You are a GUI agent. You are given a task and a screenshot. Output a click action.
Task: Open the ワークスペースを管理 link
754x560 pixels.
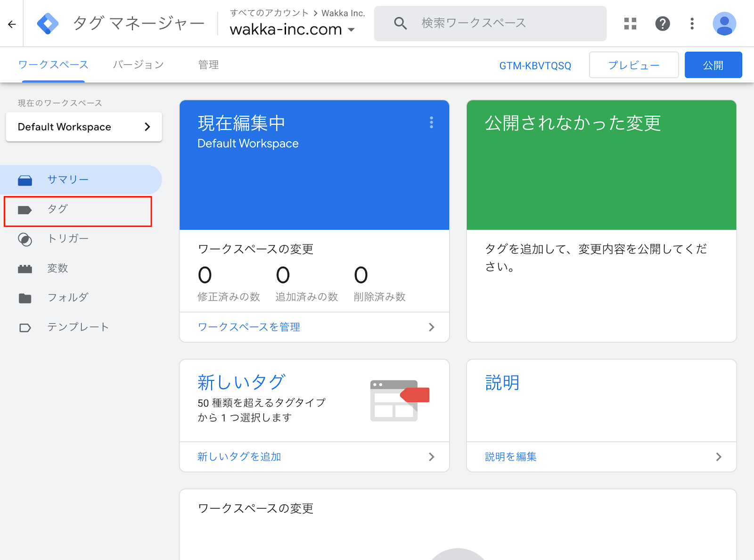249,327
